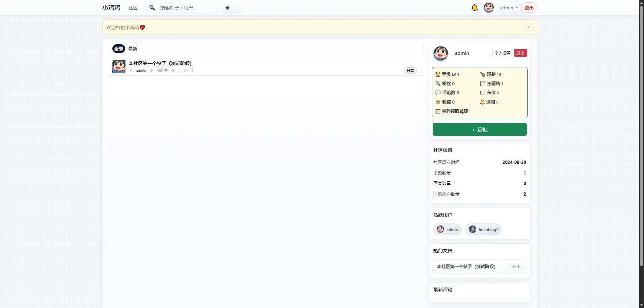Select the 最新 tab
This screenshot has height=308, width=644.
point(132,49)
